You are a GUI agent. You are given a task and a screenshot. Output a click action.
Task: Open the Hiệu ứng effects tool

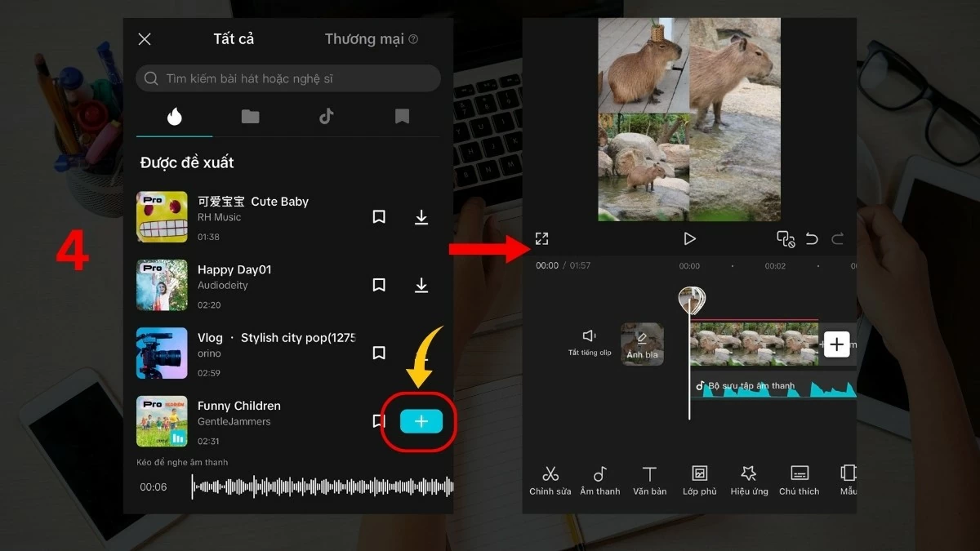pyautogui.click(x=749, y=480)
